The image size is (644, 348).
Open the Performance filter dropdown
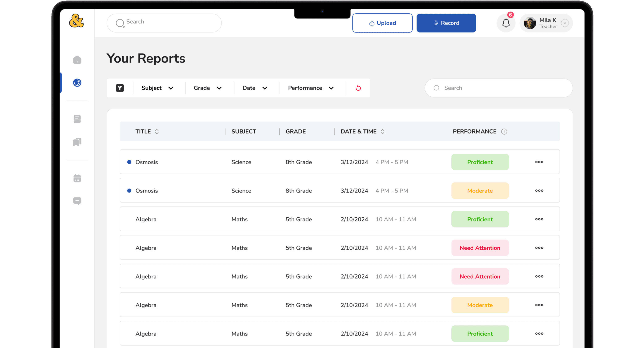(311, 88)
